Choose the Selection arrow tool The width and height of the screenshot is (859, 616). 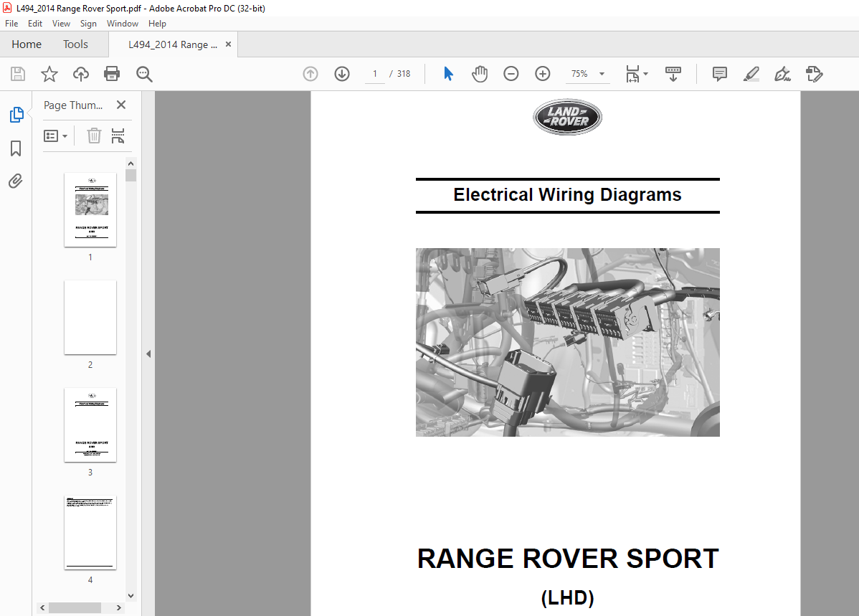448,74
